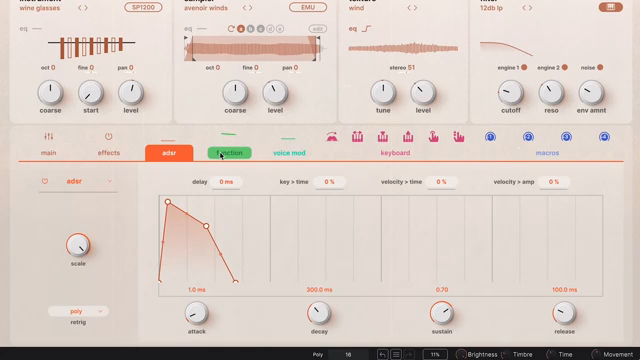Viewport: 640px width, 360px height.
Task: Go to previous instrument preset, wine glasses
Action: 80,8
